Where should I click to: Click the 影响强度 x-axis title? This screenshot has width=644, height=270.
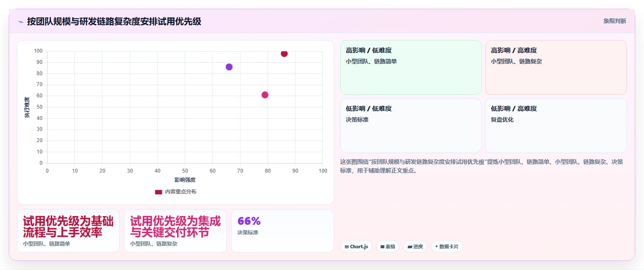(x=185, y=180)
